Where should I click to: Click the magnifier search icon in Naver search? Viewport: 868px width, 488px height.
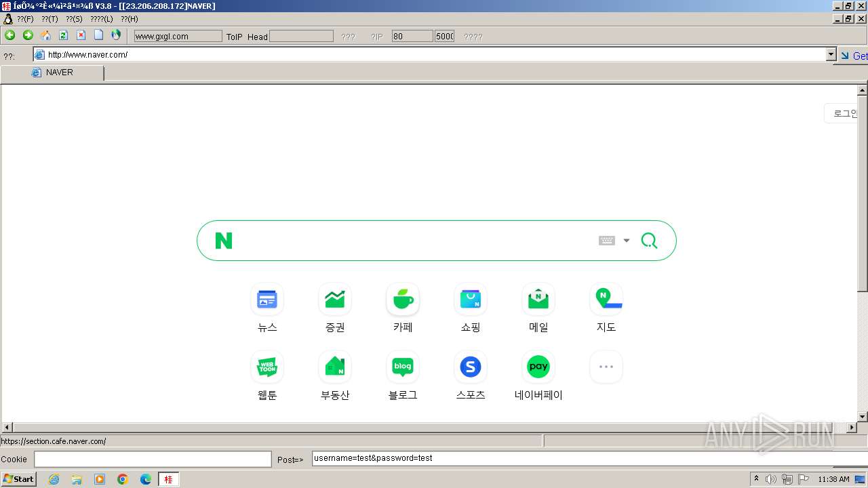point(649,241)
